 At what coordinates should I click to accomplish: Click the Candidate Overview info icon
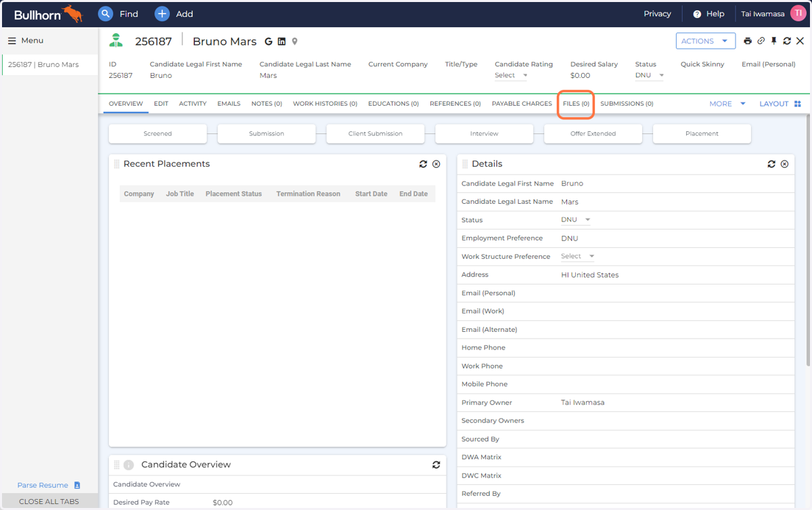coord(129,465)
